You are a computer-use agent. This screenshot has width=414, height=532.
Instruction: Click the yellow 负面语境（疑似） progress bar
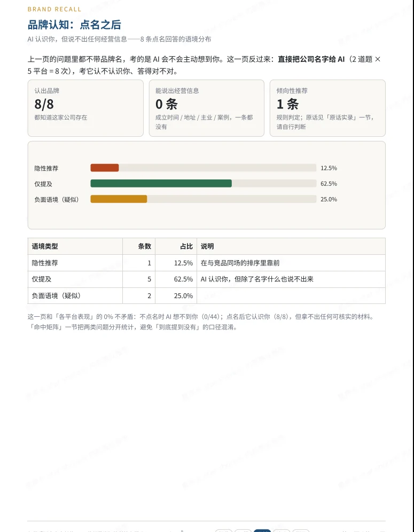point(119,199)
